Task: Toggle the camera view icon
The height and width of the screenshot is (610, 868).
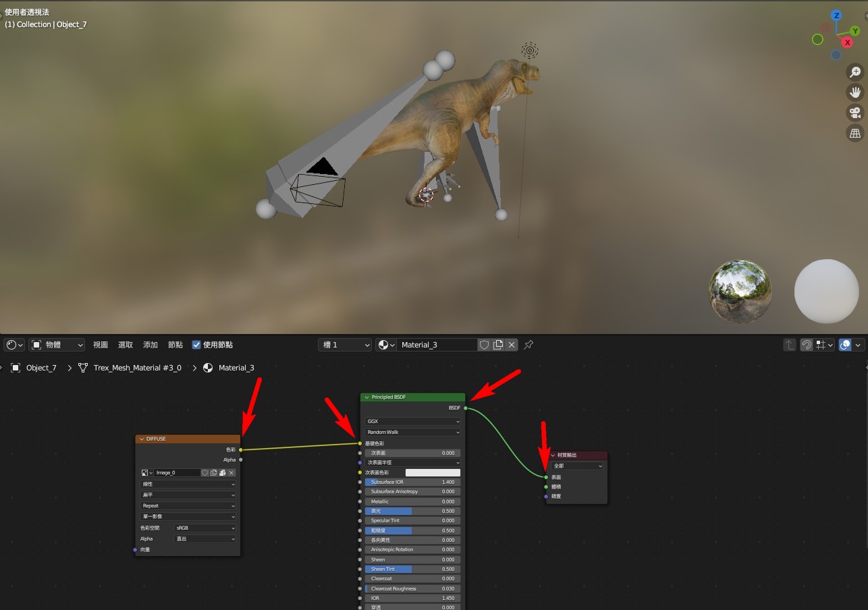Action: pyautogui.click(x=855, y=113)
